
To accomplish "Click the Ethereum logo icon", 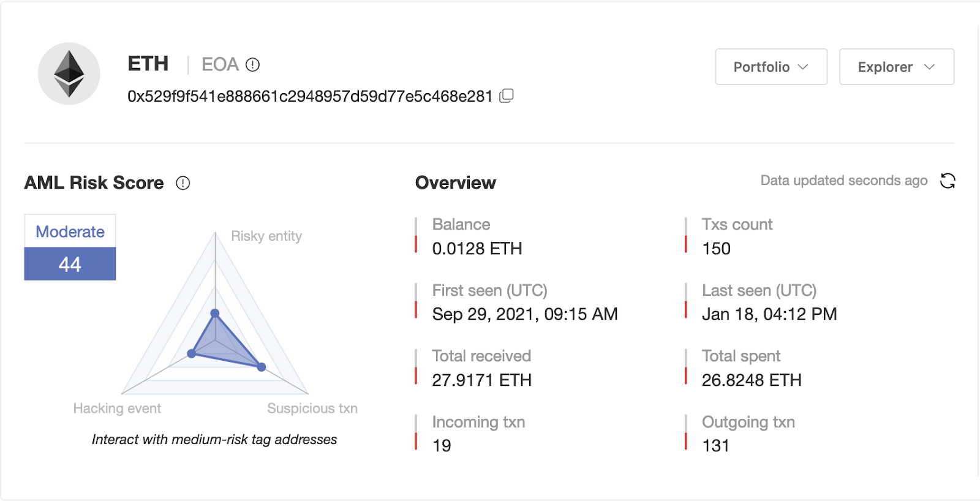I will coord(69,73).
